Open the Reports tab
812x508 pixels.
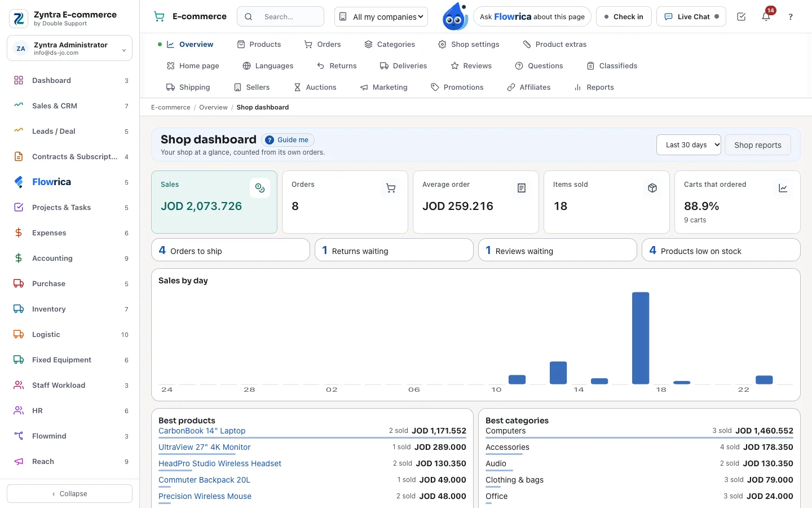tap(594, 87)
